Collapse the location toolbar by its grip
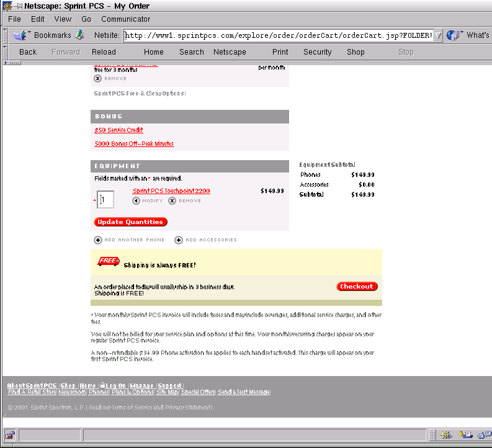The height and width of the screenshot is (448, 492). pyautogui.click(x=5, y=35)
